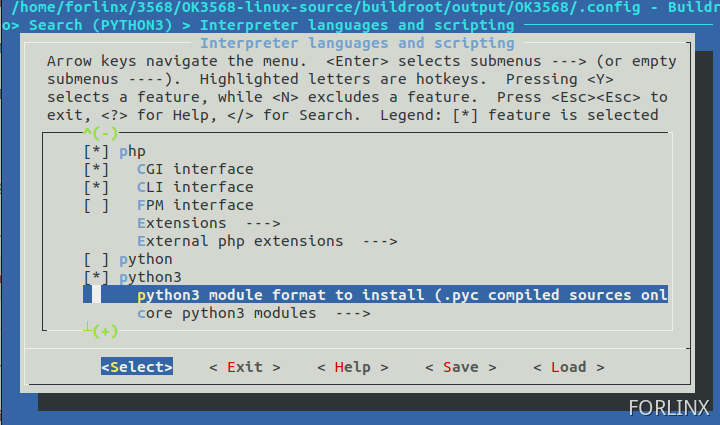Viewport: 720px width, 425px height.
Task: Click the Interpreter languages and scripting title
Action: [357, 43]
